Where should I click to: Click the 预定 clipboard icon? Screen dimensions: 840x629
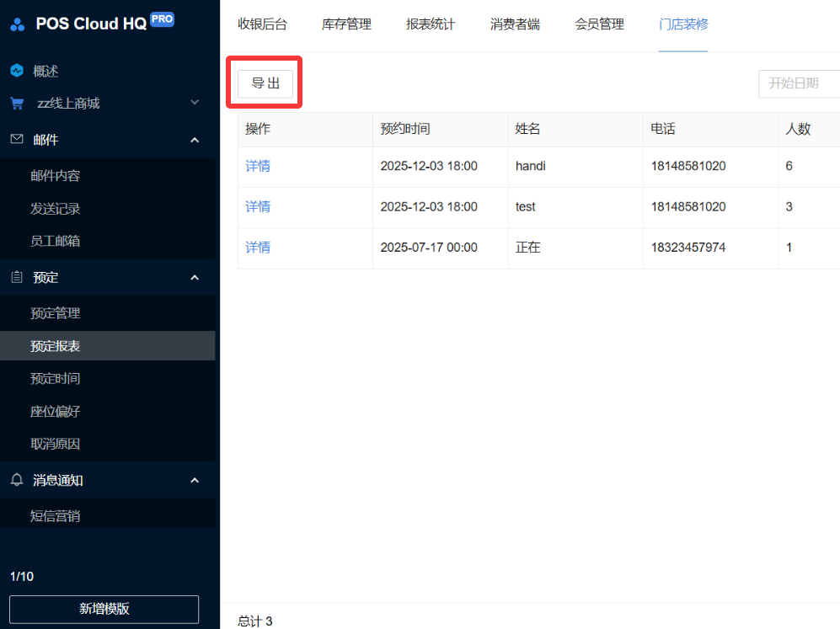tap(17, 277)
